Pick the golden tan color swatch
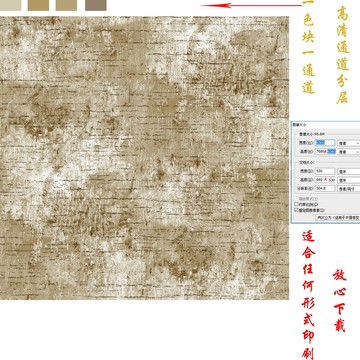 click(38, 5)
